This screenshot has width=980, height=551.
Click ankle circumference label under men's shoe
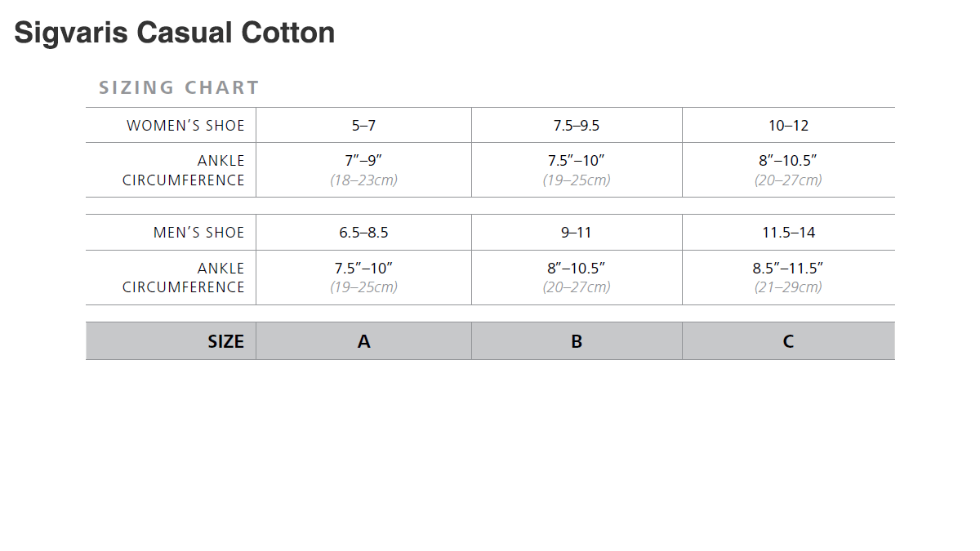184,278
